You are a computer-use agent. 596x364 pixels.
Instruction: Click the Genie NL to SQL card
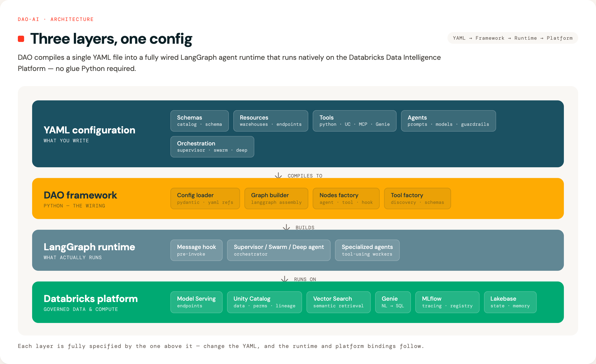(x=393, y=302)
